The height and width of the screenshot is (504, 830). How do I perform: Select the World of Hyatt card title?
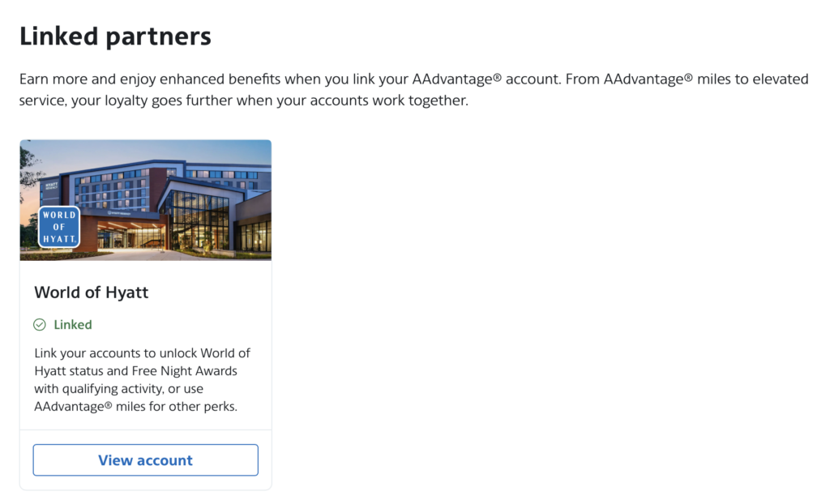point(92,293)
